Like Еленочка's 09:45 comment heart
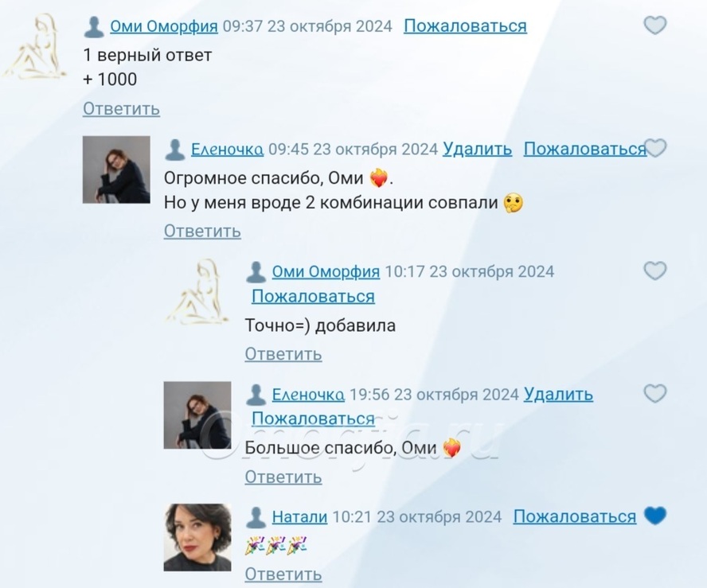The width and height of the screenshot is (707, 588). tap(657, 148)
